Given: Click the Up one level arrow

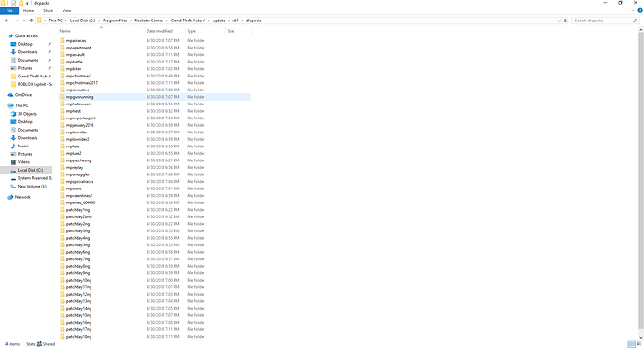Looking at the screenshot, I should (31, 21).
